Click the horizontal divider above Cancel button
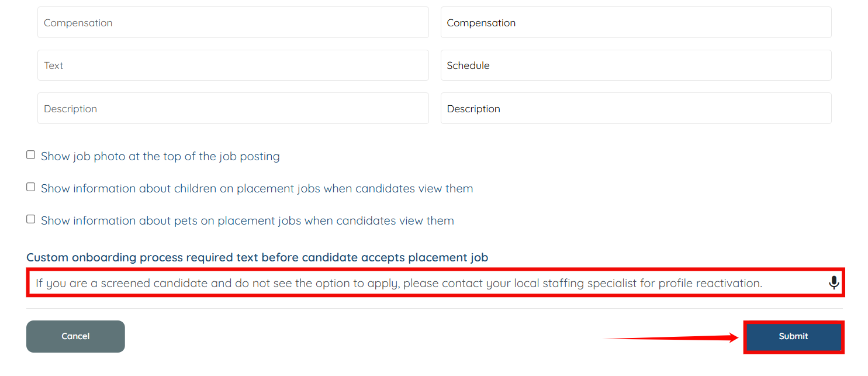868x376 pixels. 434,308
